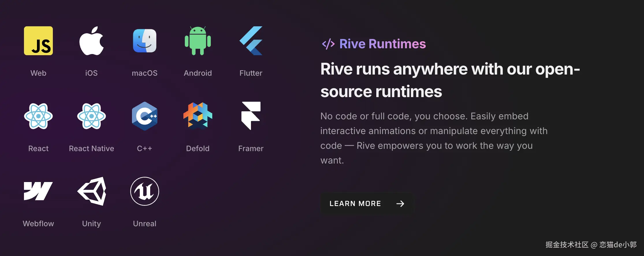Viewport: 644px width, 256px height.
Task: Click the C++ hexagon logo icon
Action: (x=145, y=116)
